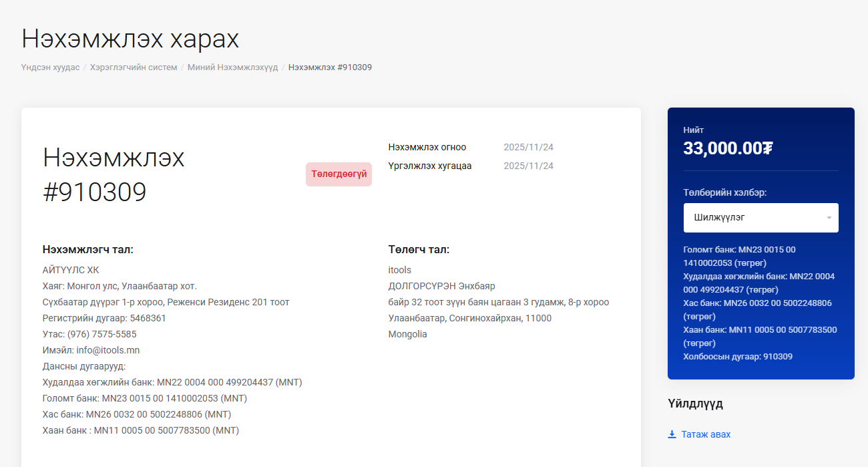868x467 pixels.
Task: Go to Үндсэн хуудас breadcrumb
Action: [x=50, y=67]
